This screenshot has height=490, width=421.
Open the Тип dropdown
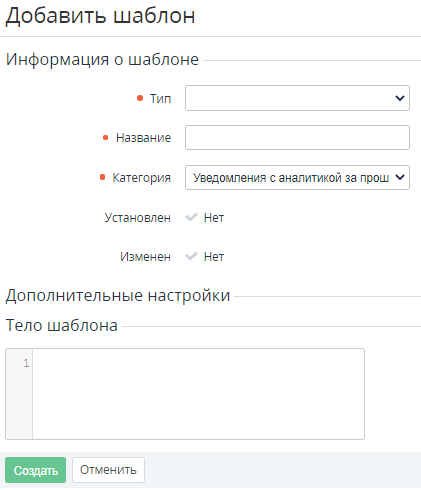[x=297, y=98]
